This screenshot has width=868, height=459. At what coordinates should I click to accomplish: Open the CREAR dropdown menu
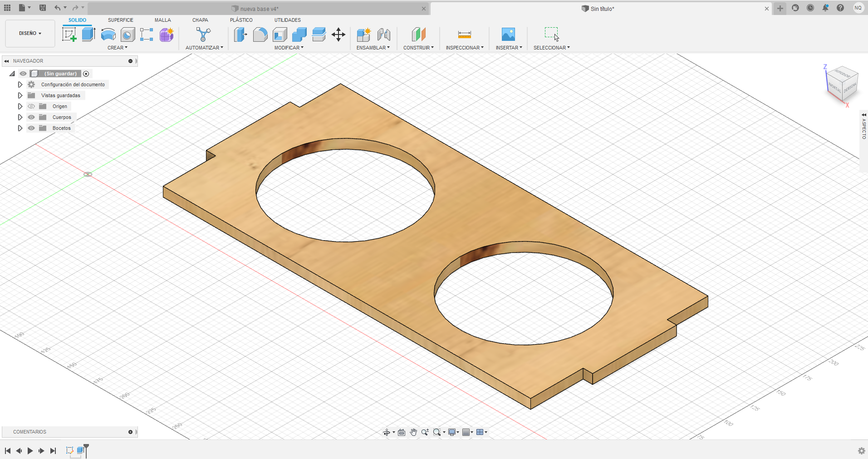[118, 48]
